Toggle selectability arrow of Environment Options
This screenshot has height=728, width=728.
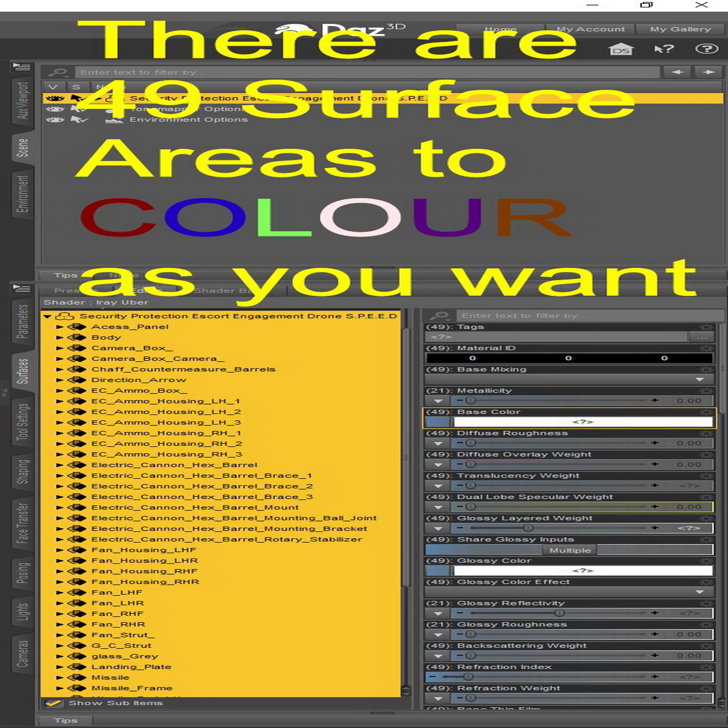coord(79,120)
